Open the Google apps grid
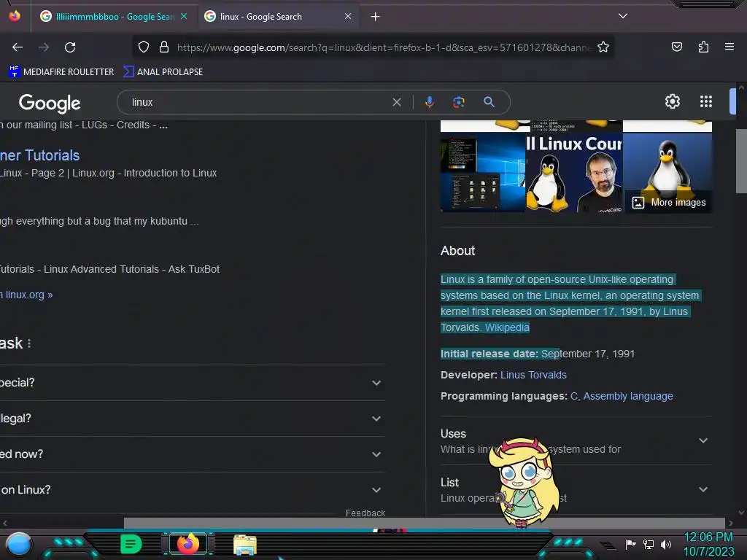Viewport: 747px width, 560px height. (x=706, y=101)
